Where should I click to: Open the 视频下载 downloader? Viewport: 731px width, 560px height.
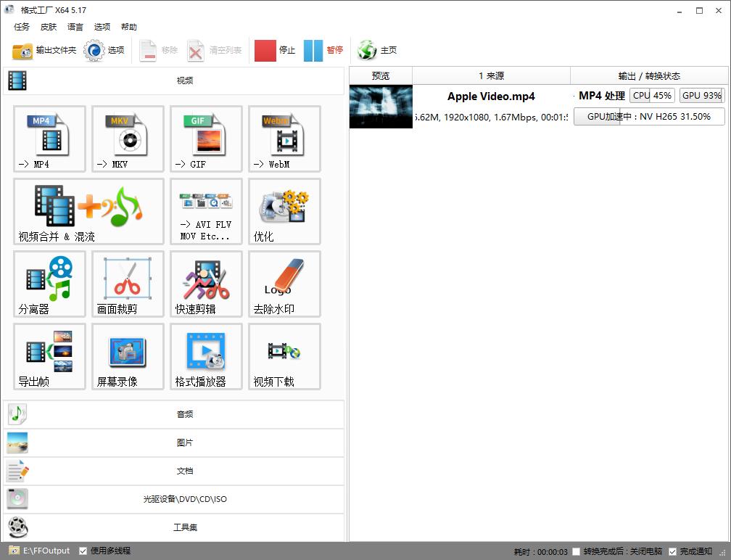[284, 356]
